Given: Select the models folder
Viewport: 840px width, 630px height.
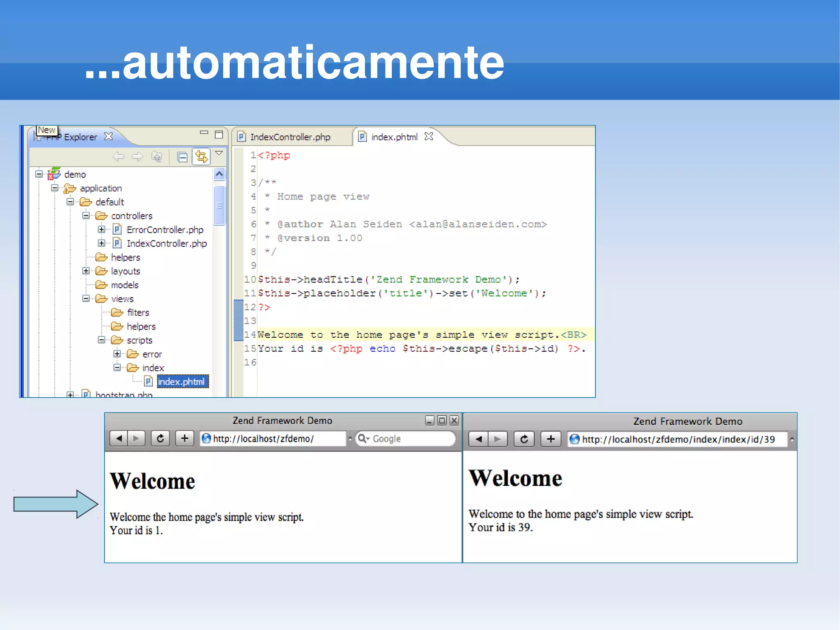Looking at the screenshot, I should 125,285.
